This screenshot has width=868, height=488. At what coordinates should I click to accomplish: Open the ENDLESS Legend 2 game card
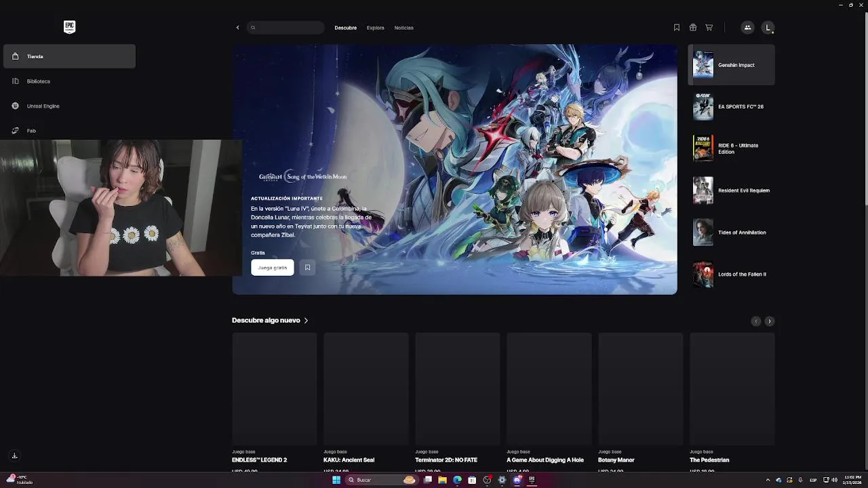274,403
